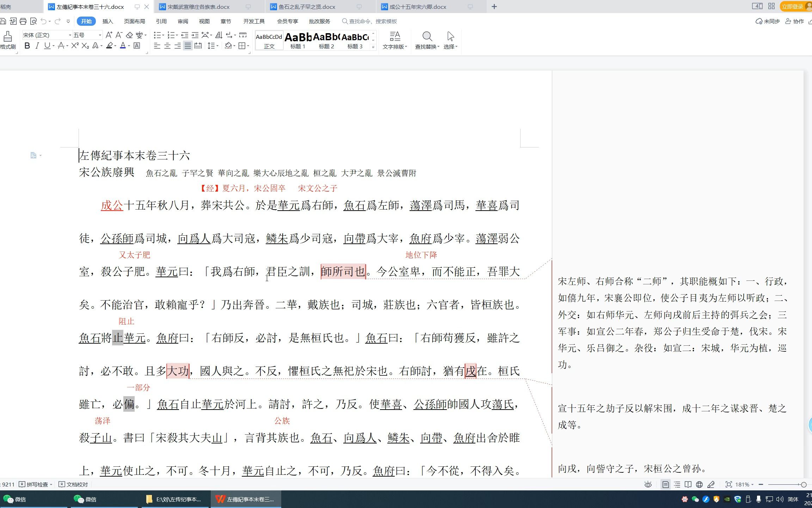
Task: Click the sort icon
Action: [219, 35]
